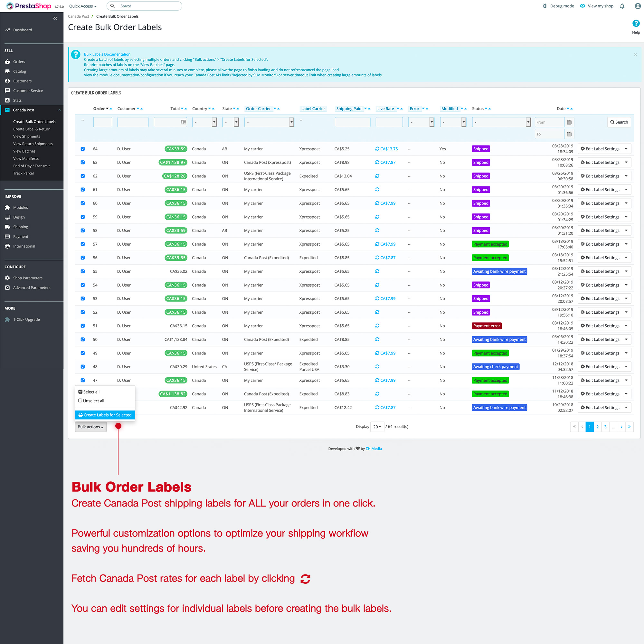Go to the next results page
Viewport: 644px width, 644px height.
pyautogui.click(x=621, y=427)
